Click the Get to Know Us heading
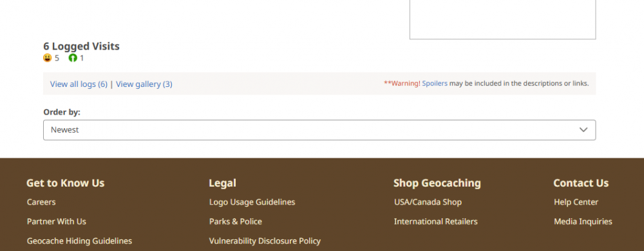The height and width of the screenshot is (251, 644). click(x=65, y=183)
